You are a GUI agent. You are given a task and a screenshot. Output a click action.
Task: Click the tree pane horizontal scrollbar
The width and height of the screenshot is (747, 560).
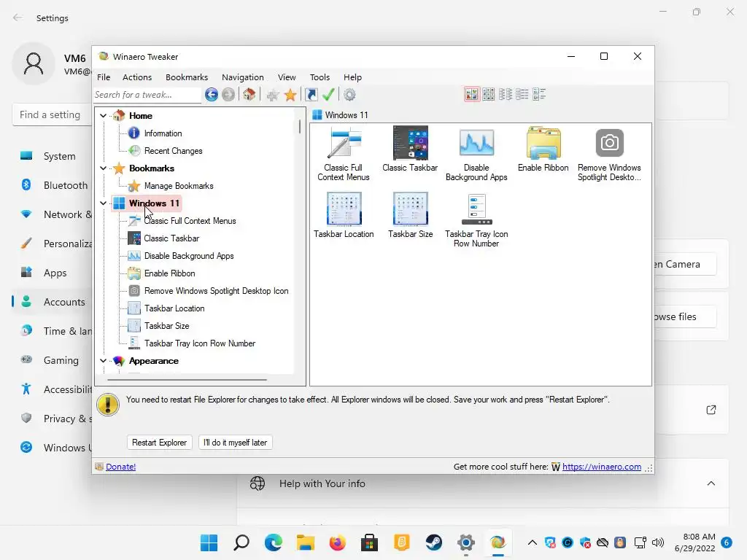[x=187, y=379]
